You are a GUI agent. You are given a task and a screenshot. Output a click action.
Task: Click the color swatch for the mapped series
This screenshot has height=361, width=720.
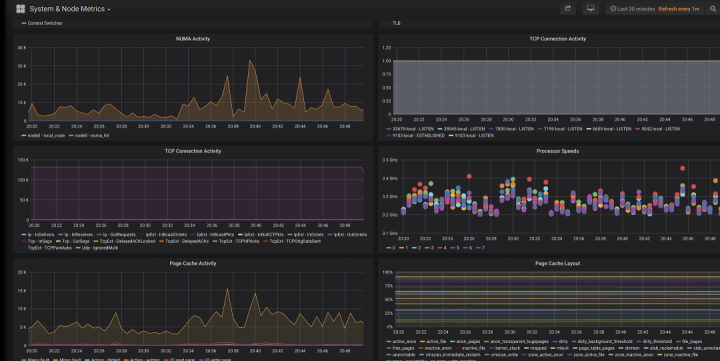(x=526, y=348)
